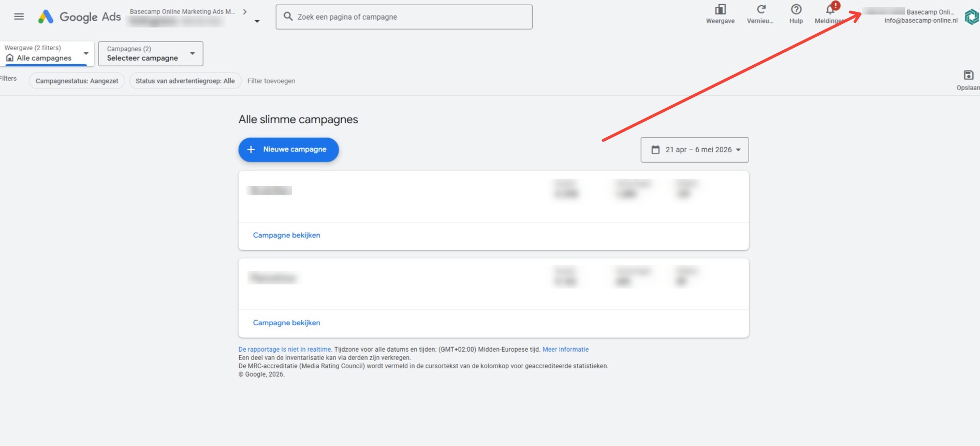Expand the account selector arrow
980x446 pixels.
(257, 21)
